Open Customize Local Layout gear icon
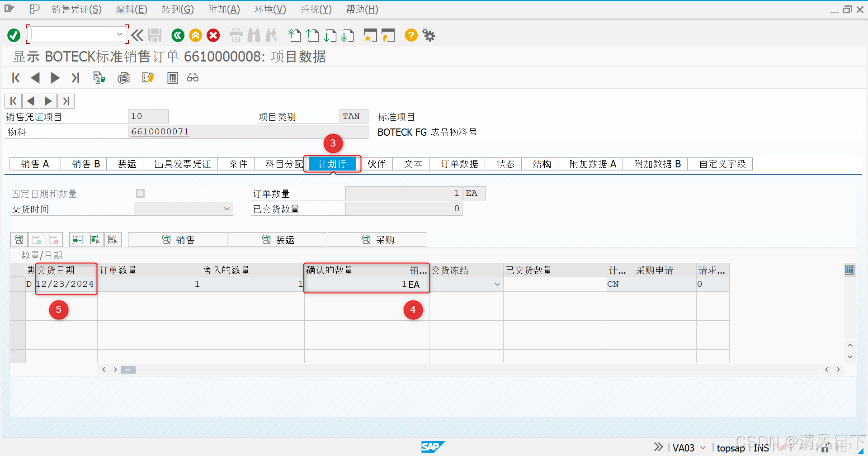Image resolution: width=868 pixels, height=456 pixels. coord(429,35)
